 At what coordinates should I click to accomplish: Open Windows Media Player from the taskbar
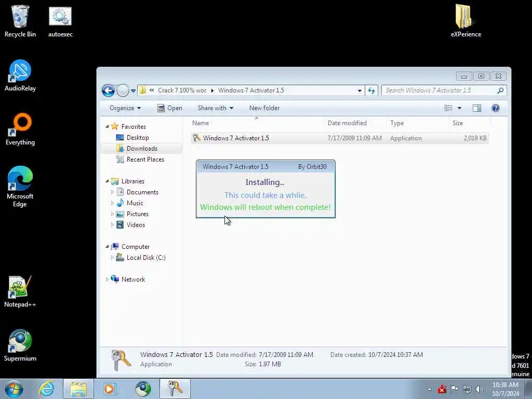click(110, 389)
